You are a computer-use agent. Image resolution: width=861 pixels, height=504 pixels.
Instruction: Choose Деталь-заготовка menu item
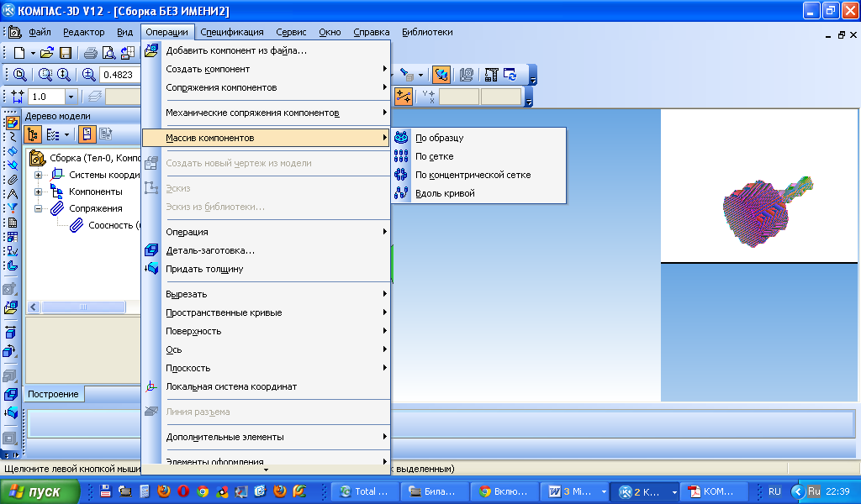tap(266, 250)
